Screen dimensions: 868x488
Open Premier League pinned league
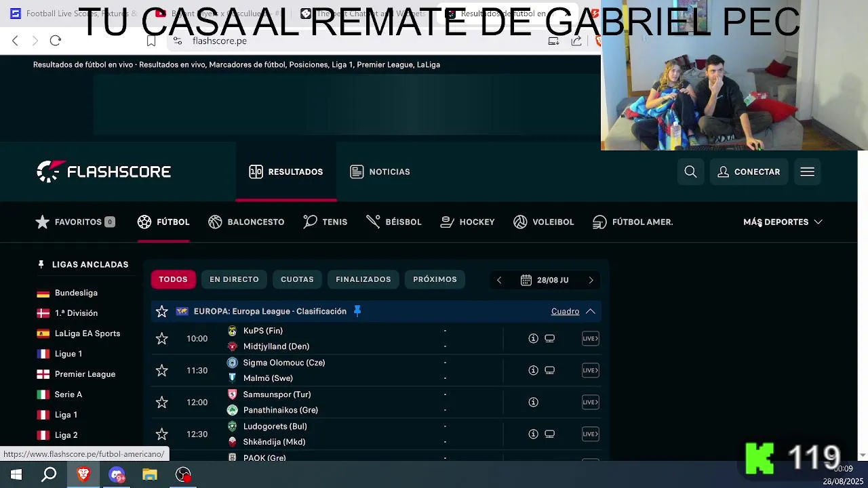click(x=85, y=374)
